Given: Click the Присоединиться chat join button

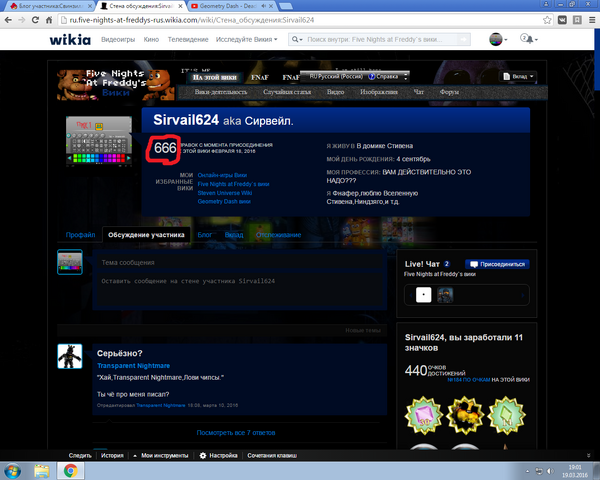Looking at the screenshot, I should coord(497,264).
